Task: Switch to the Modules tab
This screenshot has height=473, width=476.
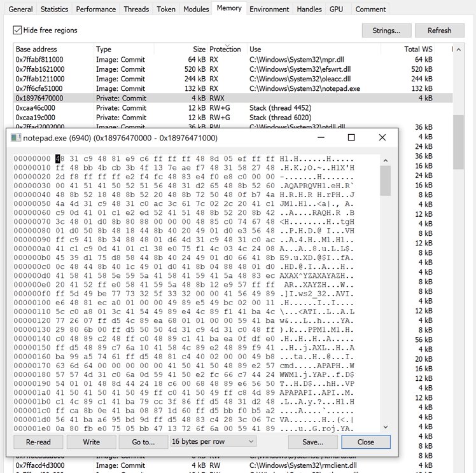Action: (196, 9)
